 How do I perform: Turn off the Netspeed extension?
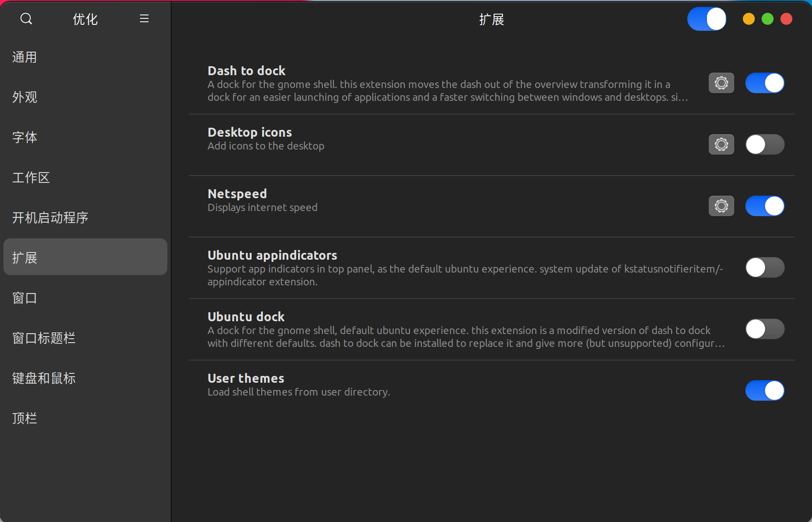[765, 205]
